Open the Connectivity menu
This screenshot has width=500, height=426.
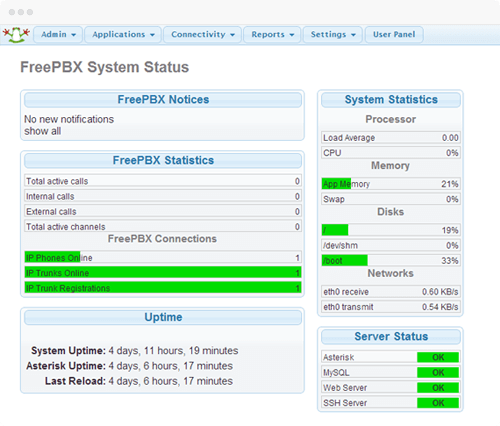202,35
